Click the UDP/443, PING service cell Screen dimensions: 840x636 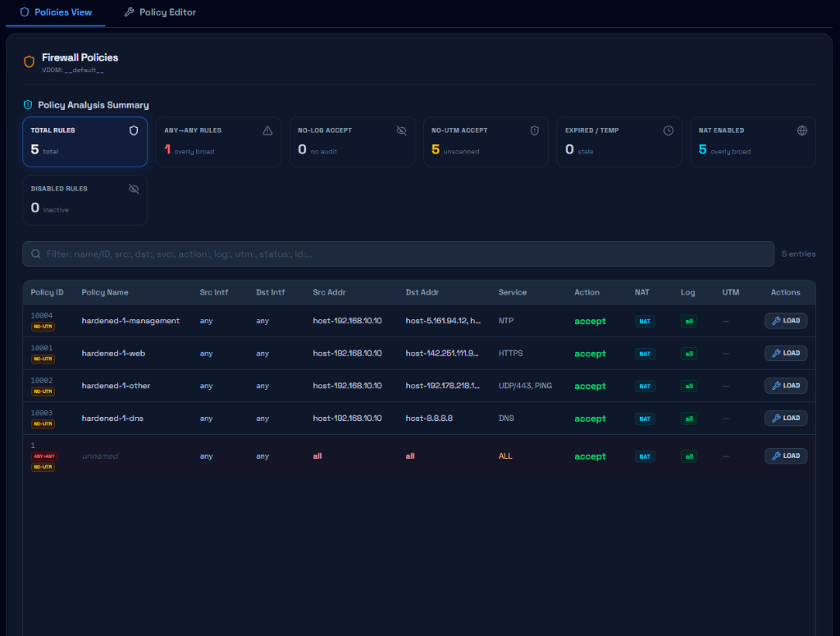tap(525, 386)
